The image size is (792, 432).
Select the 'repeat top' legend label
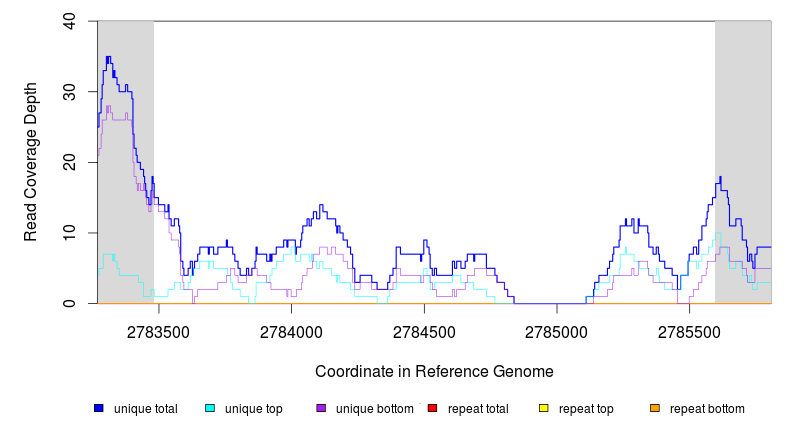pos(586,409)
